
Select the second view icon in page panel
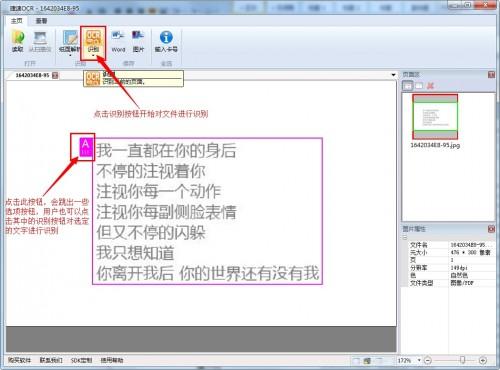[x=419, y=86]
